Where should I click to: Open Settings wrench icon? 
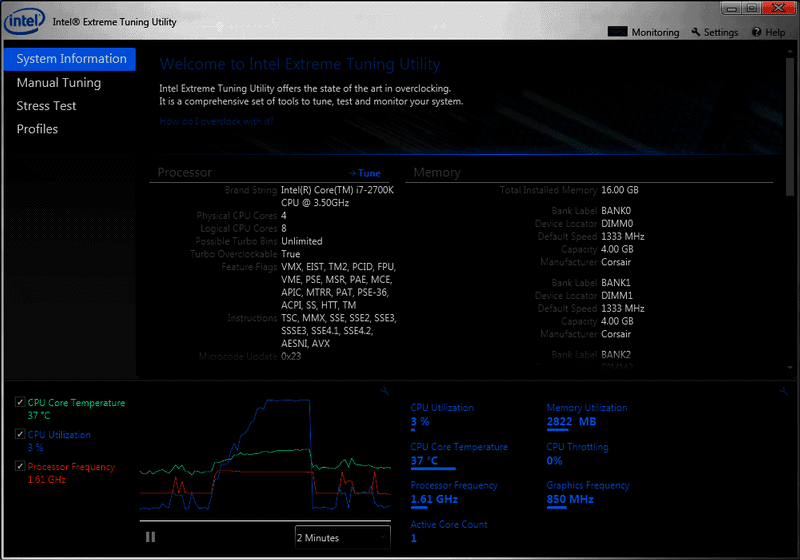coord(696,32)
